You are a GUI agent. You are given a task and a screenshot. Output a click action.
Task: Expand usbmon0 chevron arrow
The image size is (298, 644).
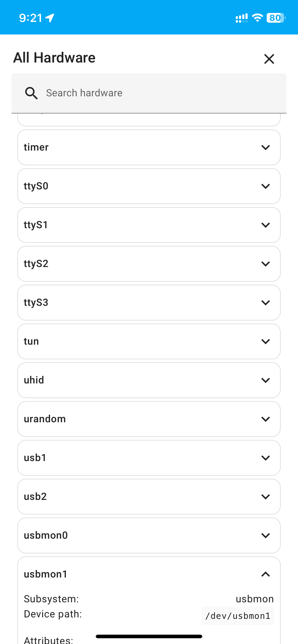tap(266, 535)
